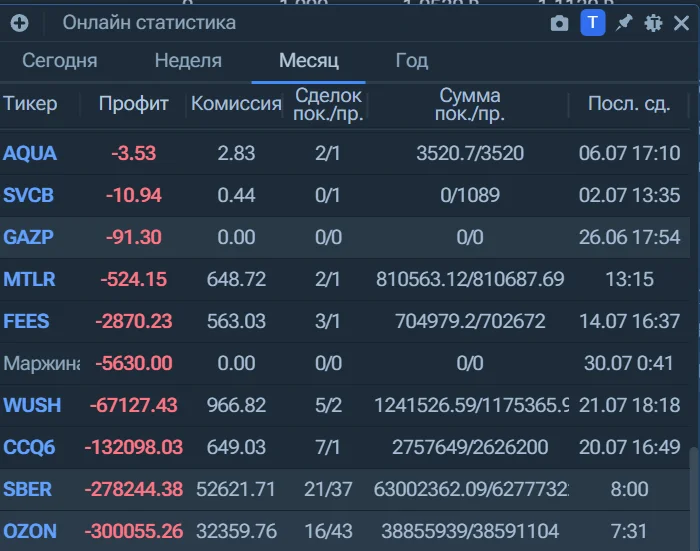Screen dimensions: 700x551
Task: Click the plus icon beside Онлайн статистика
Action: (19, 23)
